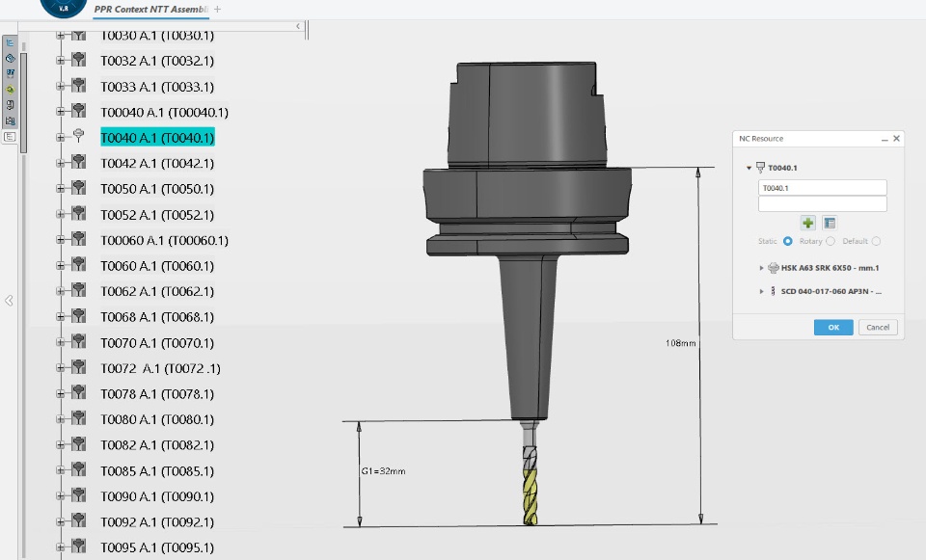Cancel the NC Resource dialog

pos(878,328)
